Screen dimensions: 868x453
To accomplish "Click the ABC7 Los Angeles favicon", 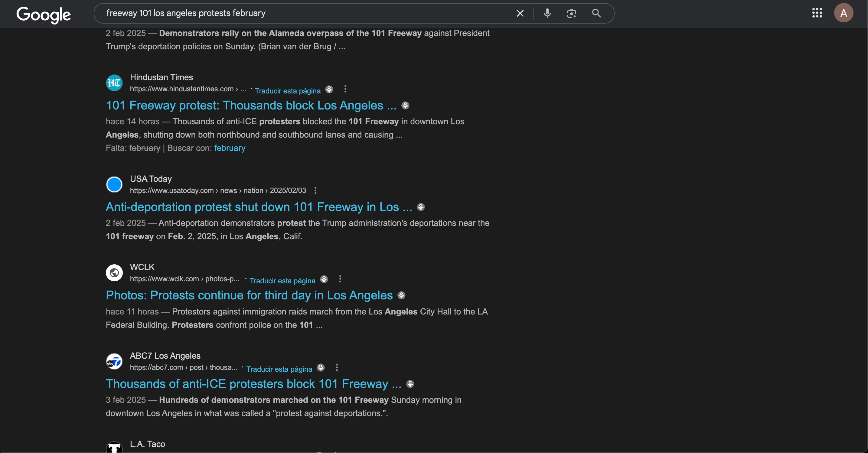I will 114,361.
